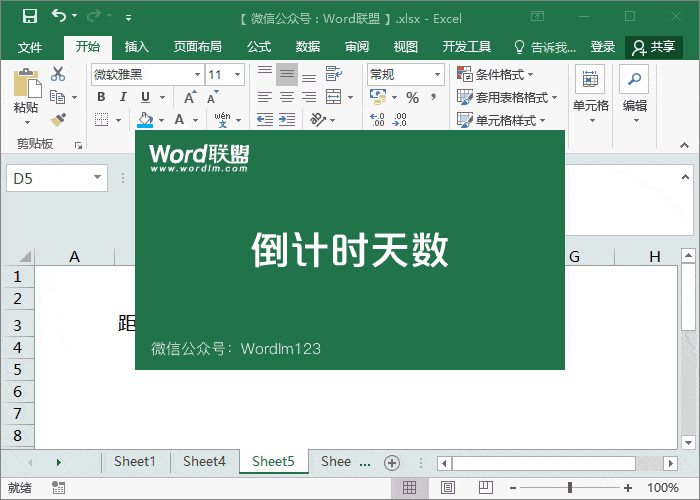700x500 pixels.
Task: Toggle wrap text
Action: [334, 74]
